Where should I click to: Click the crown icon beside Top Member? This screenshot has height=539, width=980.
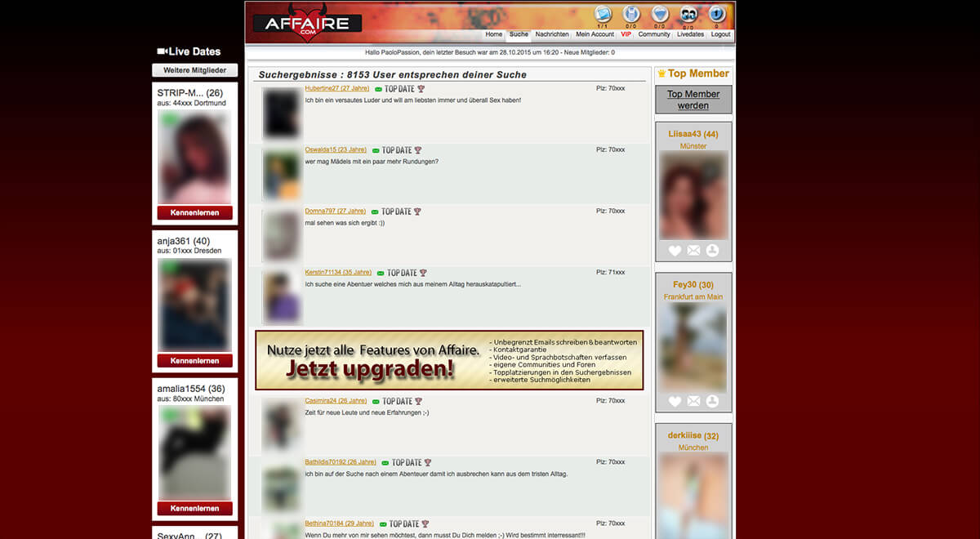click(x=661, y=73)
